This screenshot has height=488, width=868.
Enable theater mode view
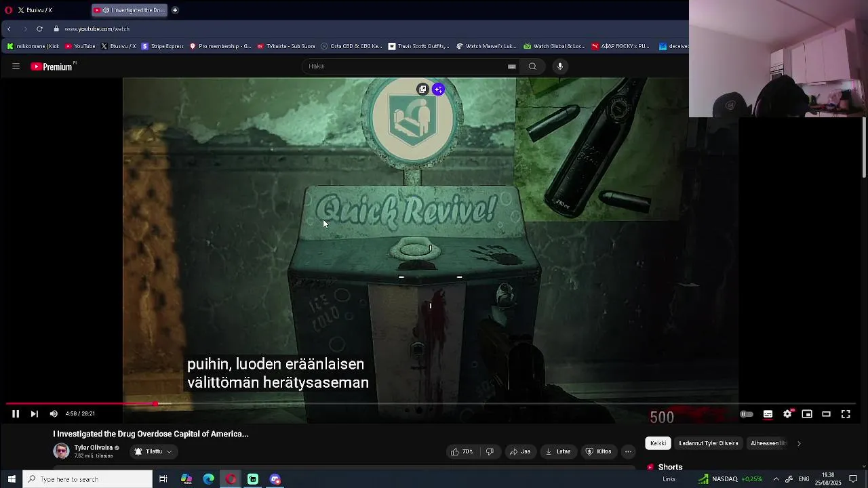[x=826, y=414]
